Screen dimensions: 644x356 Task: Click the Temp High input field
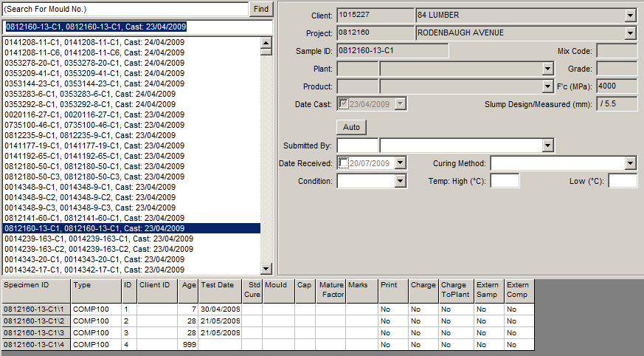[505, 181]
